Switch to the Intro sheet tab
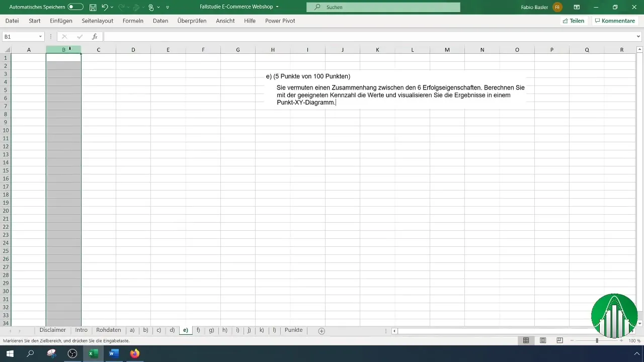The width and height of the screenshot is (644, 362). pyautogui.click(x=82, y=330)
